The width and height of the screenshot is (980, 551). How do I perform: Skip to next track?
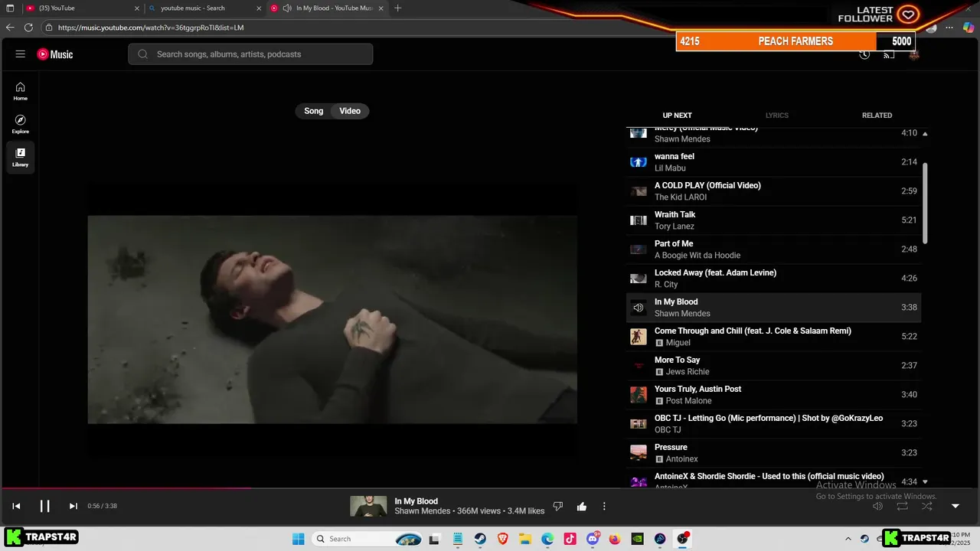click(73, 506)
